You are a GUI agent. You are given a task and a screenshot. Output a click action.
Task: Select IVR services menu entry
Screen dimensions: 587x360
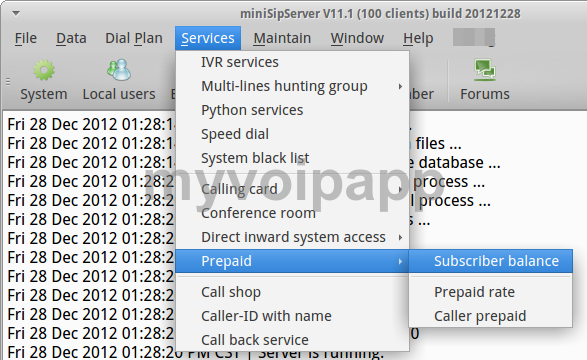(x=292, y=62)
